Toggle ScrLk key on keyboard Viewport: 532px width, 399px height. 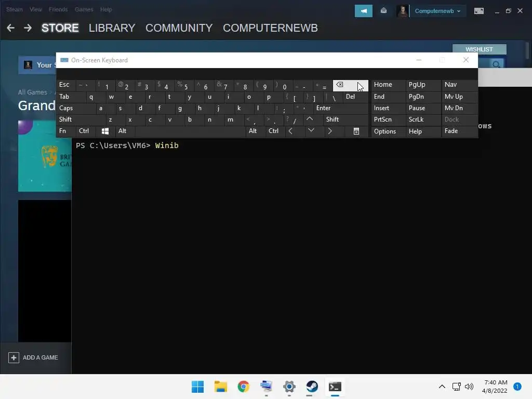pyautogui.click(x=423, y=119)
